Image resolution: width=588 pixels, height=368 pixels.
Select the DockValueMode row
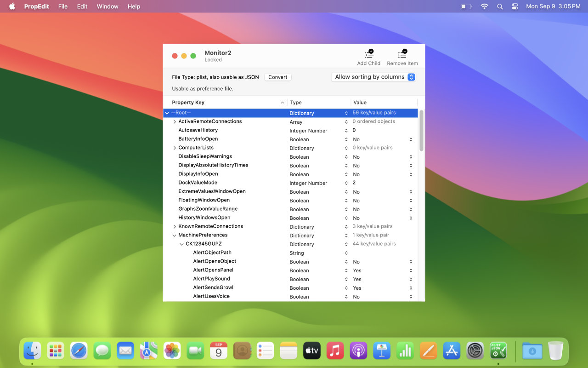tap(290, 183)
